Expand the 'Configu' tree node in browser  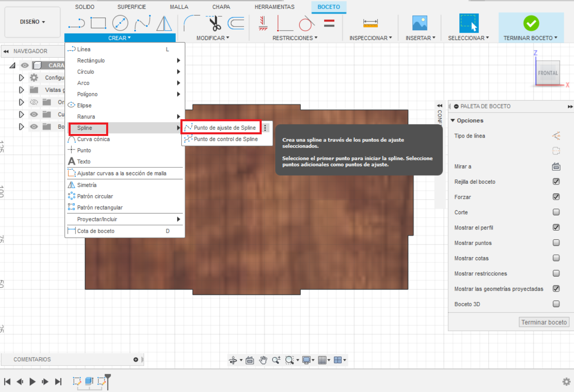21,78
